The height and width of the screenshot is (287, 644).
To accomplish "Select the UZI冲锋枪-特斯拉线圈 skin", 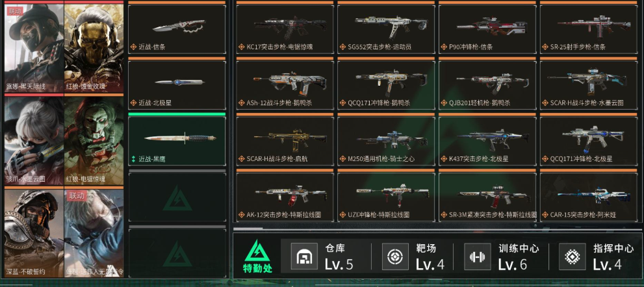I will (386, 197).
